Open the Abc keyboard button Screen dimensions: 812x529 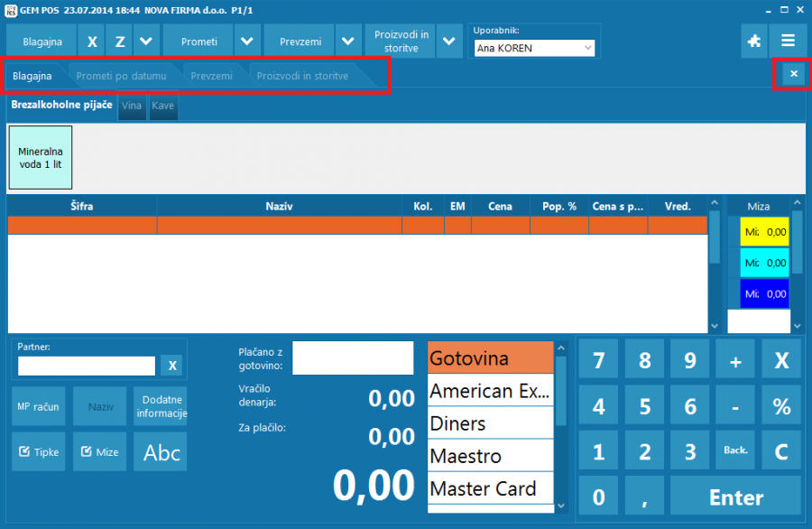(x=162, y=452)
